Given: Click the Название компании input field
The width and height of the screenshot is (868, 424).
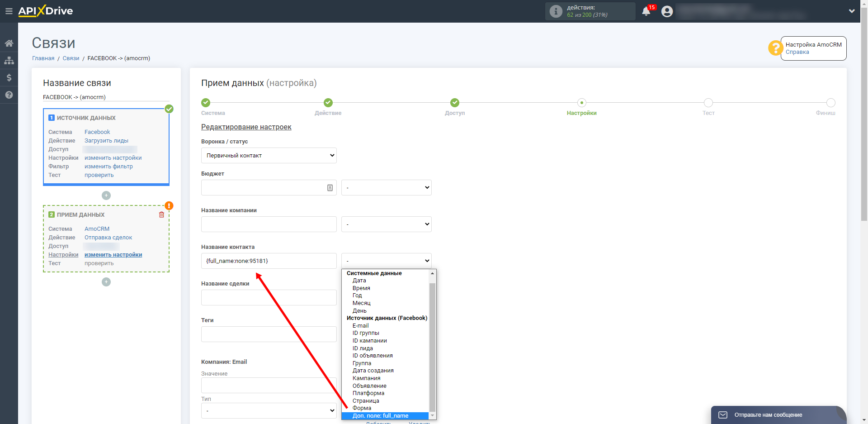Looking at the screenshot, I should click(269, 224).
